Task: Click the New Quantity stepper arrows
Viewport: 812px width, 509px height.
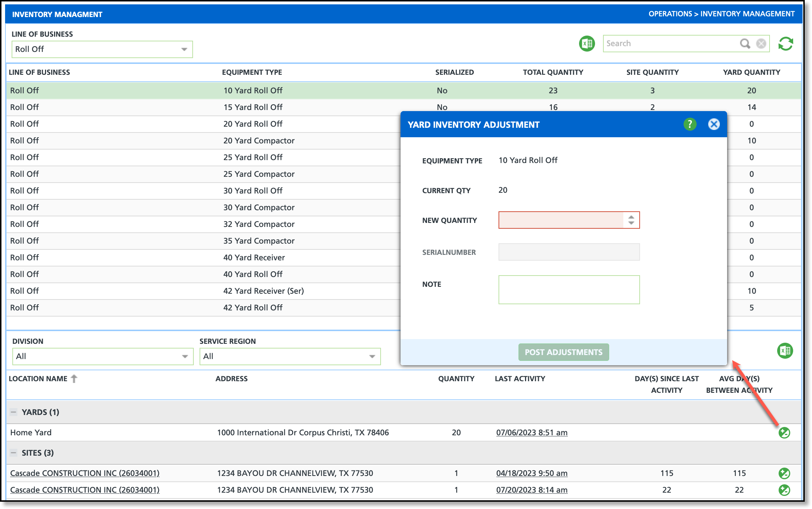Action: pyautogui.click(x=631, y=220)
